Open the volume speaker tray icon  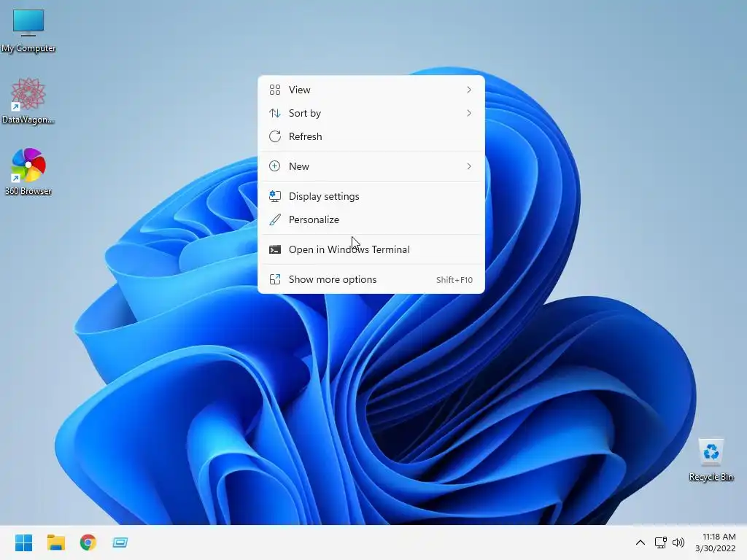678,542
